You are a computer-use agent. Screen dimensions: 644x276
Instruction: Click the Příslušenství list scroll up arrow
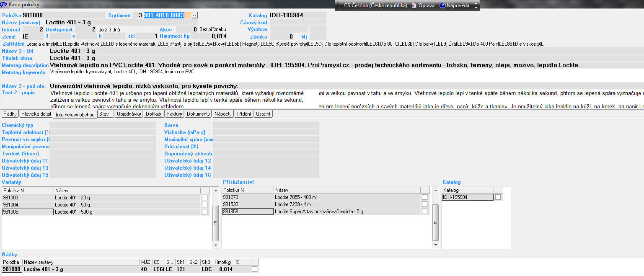click(x=436, y=190)
